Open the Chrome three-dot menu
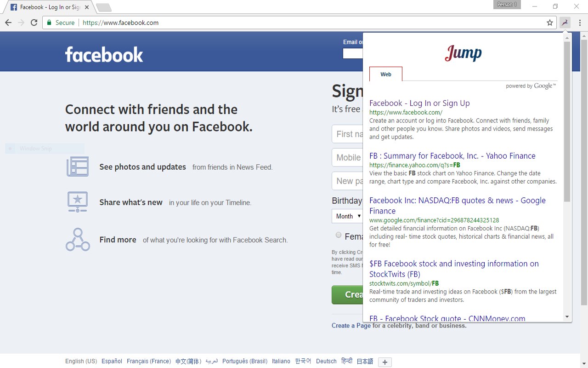Viewport: 588px width, 368px height. click(x=579, y=22)
